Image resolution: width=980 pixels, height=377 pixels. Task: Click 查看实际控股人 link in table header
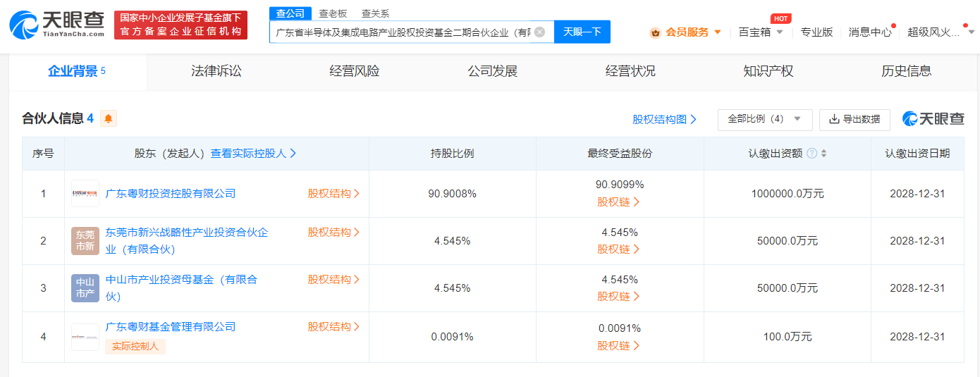pos(253,154)
